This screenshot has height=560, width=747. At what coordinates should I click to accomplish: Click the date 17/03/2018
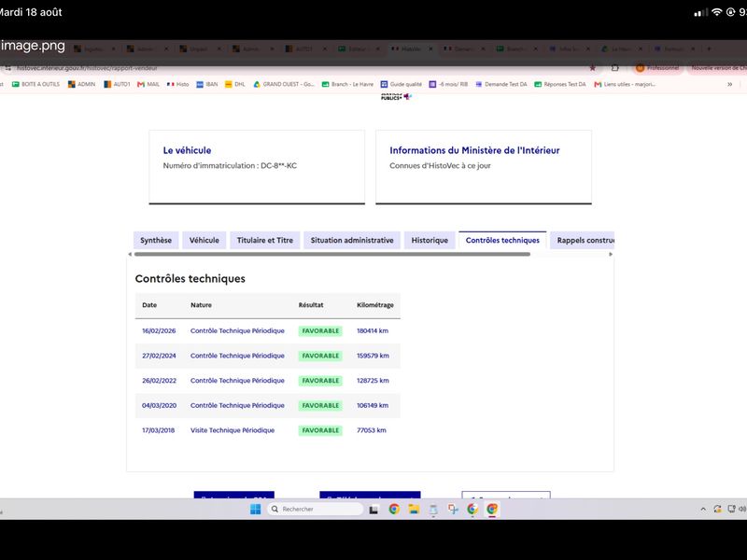(158, 430)
